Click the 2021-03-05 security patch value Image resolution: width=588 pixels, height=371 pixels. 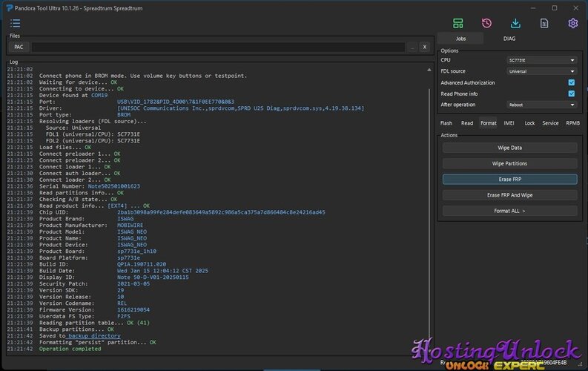coord(133,283)
